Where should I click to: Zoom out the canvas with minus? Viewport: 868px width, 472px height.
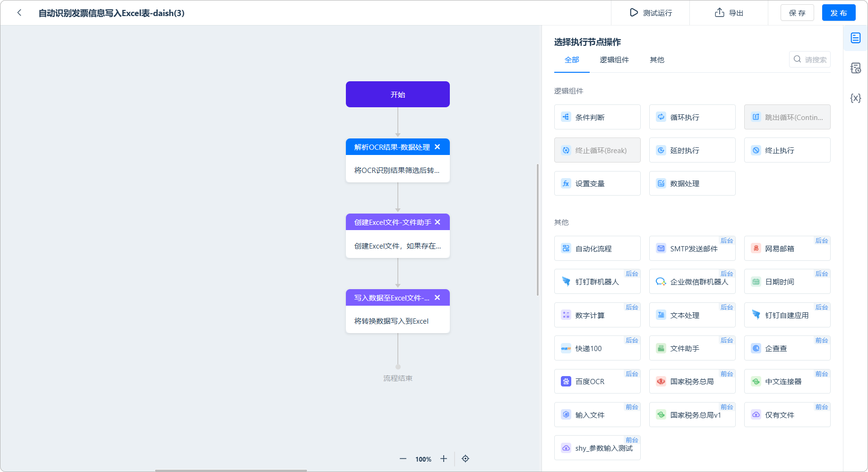pos(403,459)
